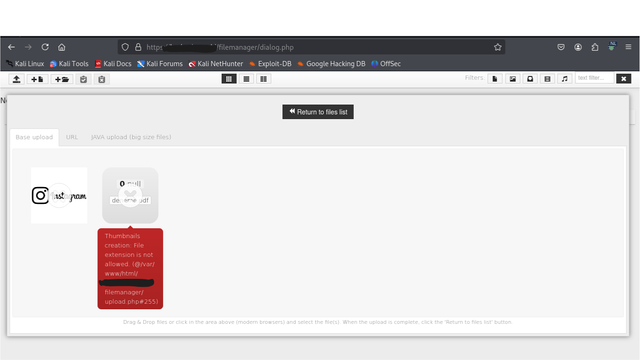Screen dimensions: 640x360
Task: Select the Base upload tab
Action: click(x=34, y=137)
